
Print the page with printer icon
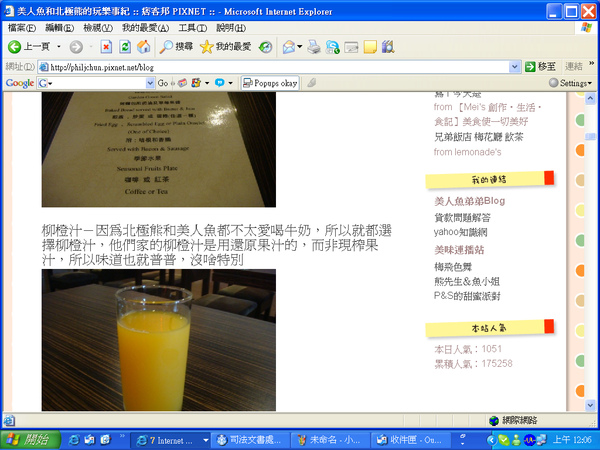coord(314,47)
